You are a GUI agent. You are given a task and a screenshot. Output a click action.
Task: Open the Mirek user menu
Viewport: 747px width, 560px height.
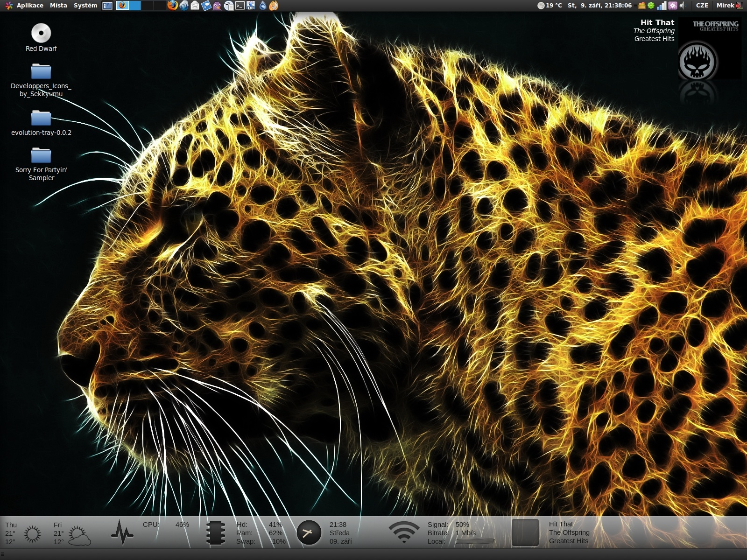725,6
